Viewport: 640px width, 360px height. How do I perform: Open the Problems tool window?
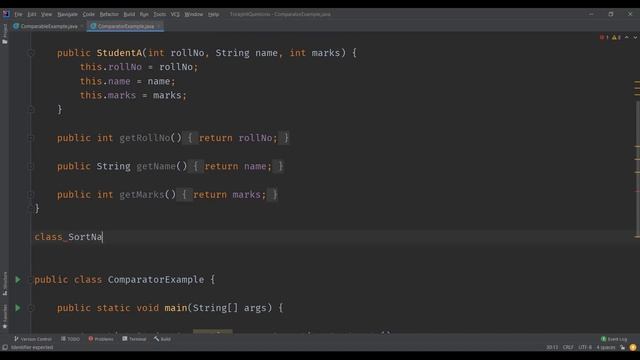[x=101, y=339]
